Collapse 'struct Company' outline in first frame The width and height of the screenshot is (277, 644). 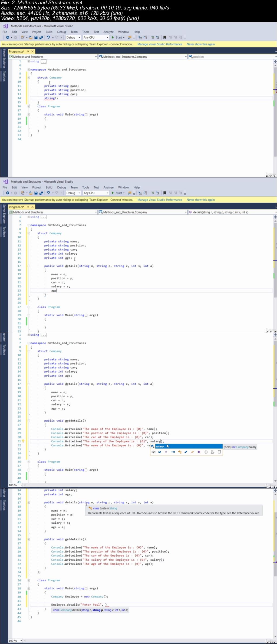[29, 78]
